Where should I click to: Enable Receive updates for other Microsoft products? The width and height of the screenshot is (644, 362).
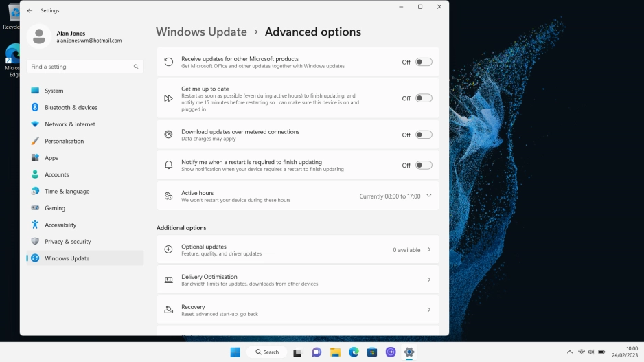point(424,62)
